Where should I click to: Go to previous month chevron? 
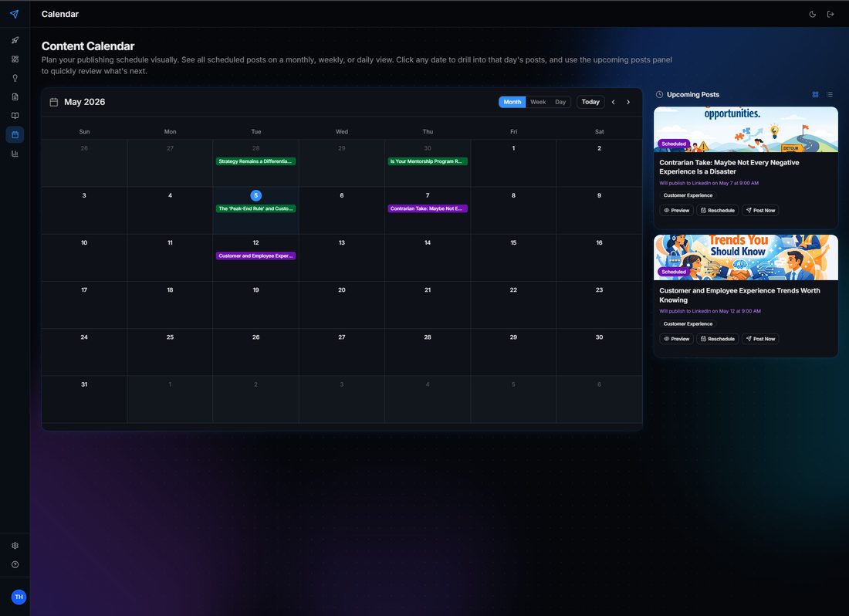pyautogui.click(x=614, y=103)
